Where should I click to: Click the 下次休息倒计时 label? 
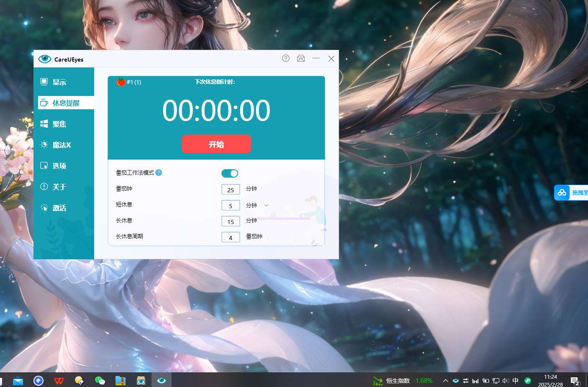point(215,82)
